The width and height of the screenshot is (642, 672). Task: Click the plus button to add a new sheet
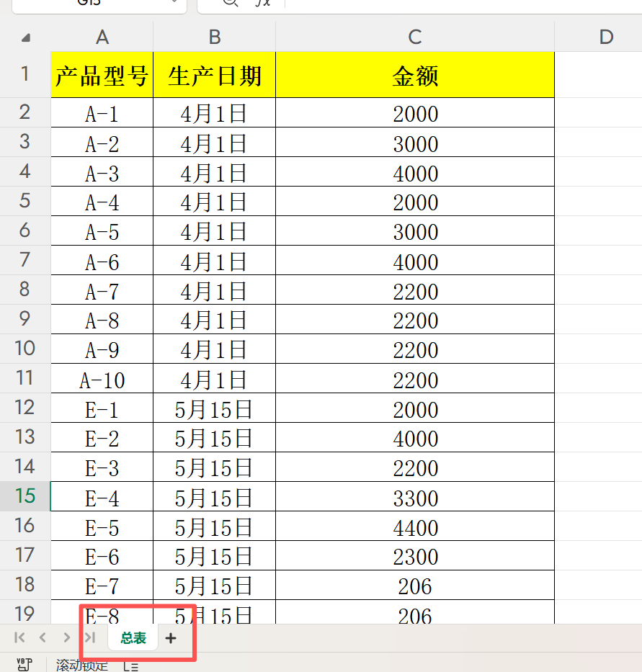(171, 637)
